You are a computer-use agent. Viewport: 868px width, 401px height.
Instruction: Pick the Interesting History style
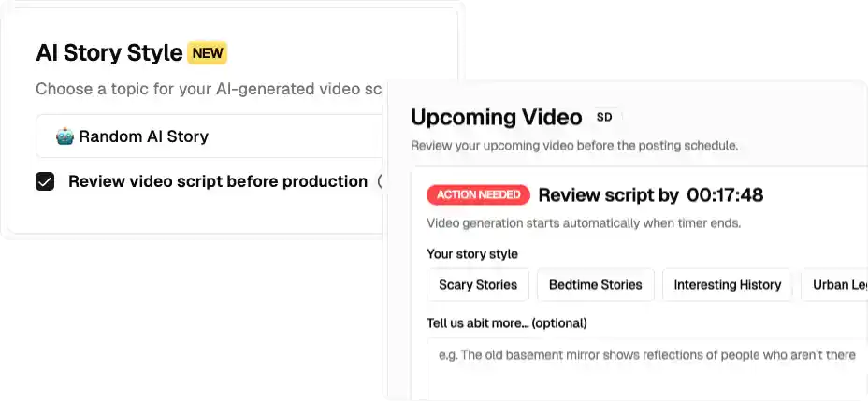pyautogui.click(x=728, y=285)
